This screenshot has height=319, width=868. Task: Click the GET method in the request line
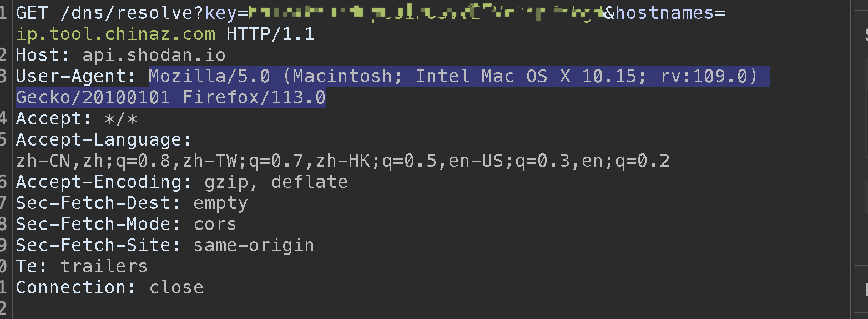(32, 12)
